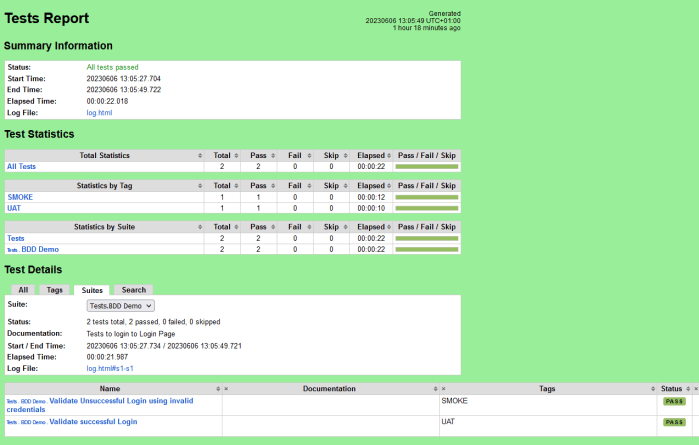This screenshot has height=445, width=699.
Task: Click UAT tag cell in details table
Action: [x=448, y=422]
